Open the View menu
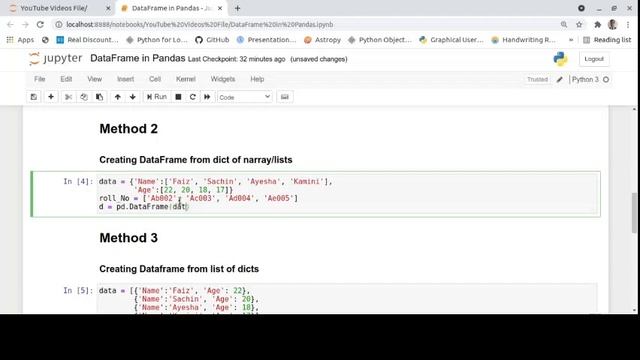 pyautogui.click(x=94, y=79)
